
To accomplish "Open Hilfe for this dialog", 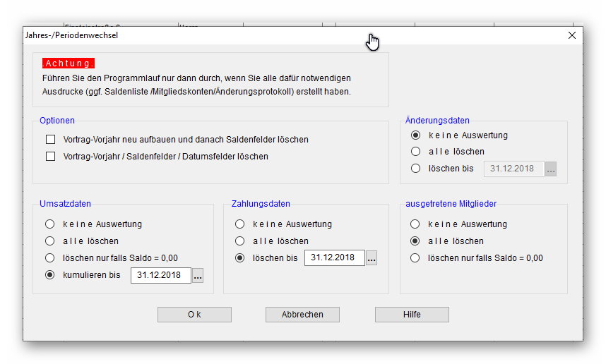I will tap(412, 315).
